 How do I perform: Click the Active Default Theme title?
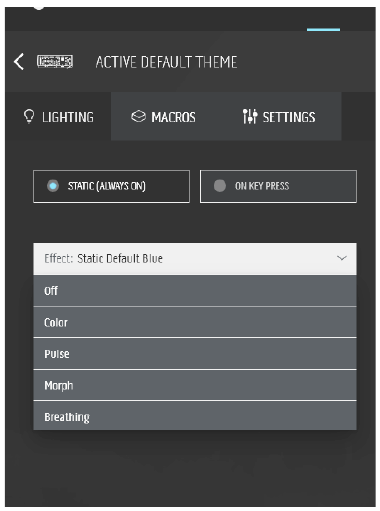[x=166, y=62]
